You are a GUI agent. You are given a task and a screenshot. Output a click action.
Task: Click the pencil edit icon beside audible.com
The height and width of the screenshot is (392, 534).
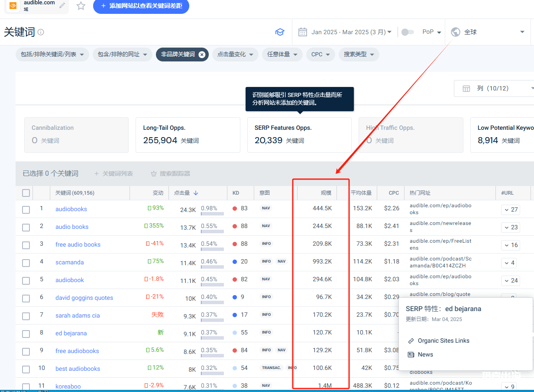[x=62, y=6]
